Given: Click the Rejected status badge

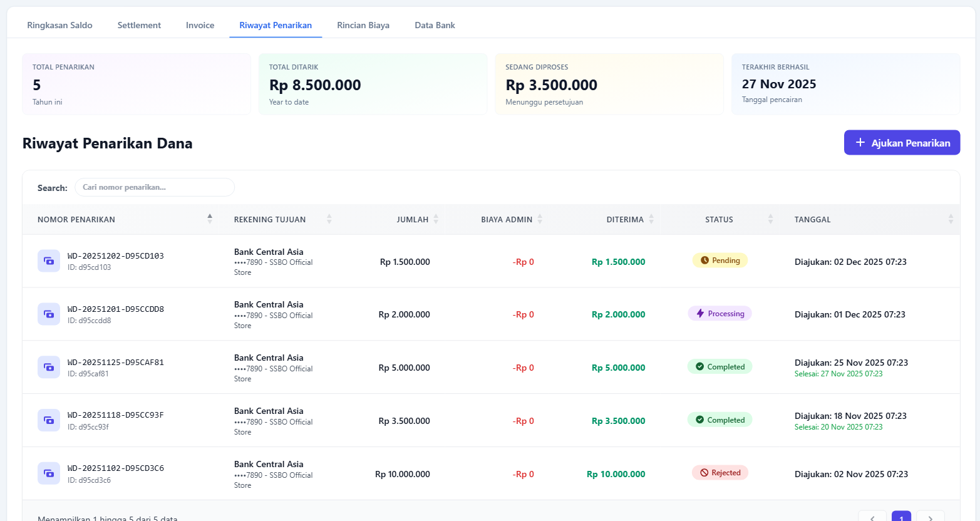Looking at the screenshot, I should (x=720, y=473).
